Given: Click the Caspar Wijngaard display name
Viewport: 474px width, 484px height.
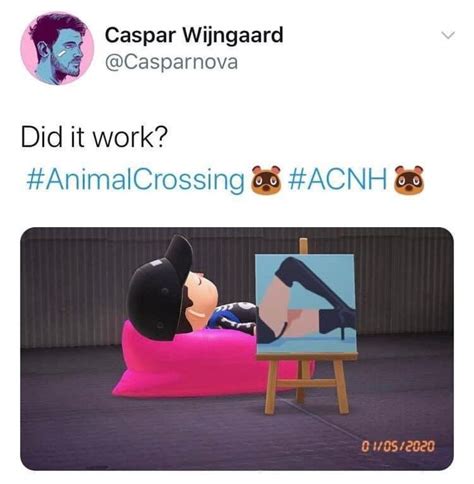Looking at the screenshot, I should [x=194, y=35].
